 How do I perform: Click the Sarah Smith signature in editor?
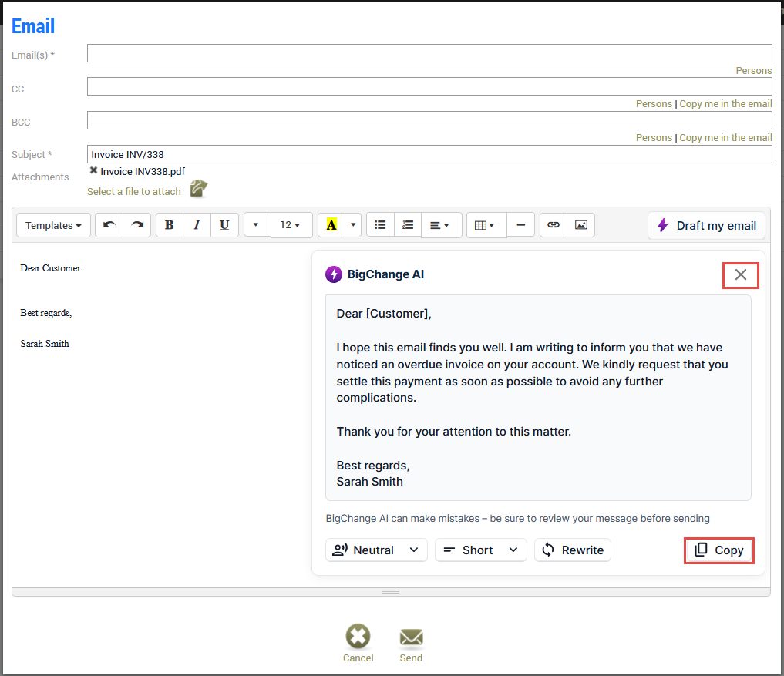coord(45,344)
